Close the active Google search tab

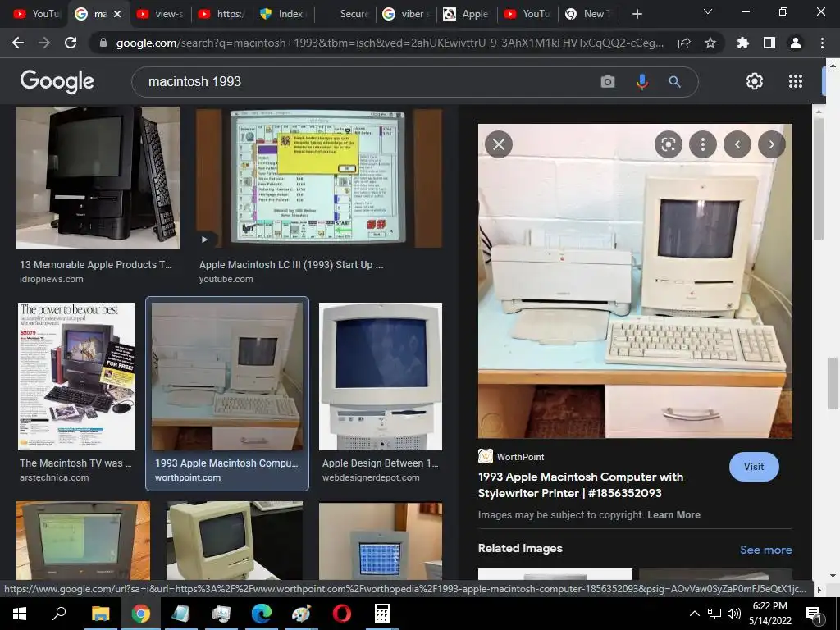[118, 14]
